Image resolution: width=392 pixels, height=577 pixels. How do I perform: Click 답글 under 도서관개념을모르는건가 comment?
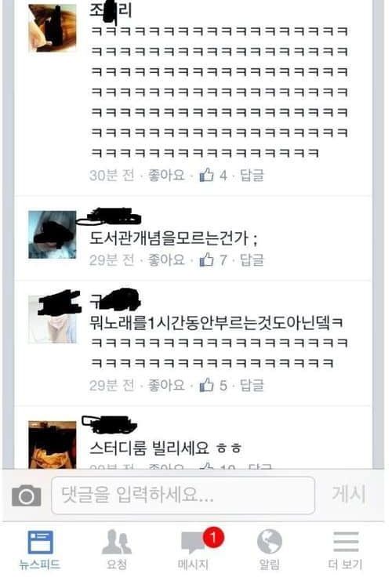(252, 260)
